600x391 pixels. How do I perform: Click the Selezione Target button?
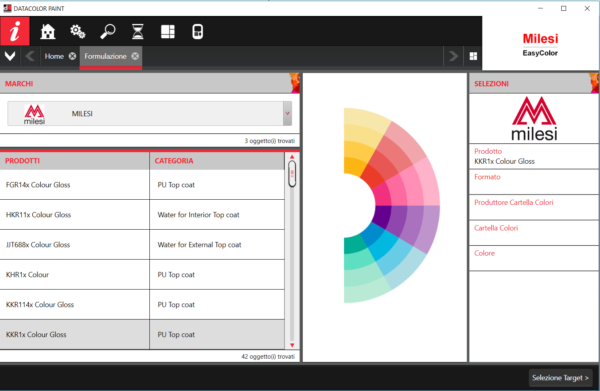[x=560, y=378]
